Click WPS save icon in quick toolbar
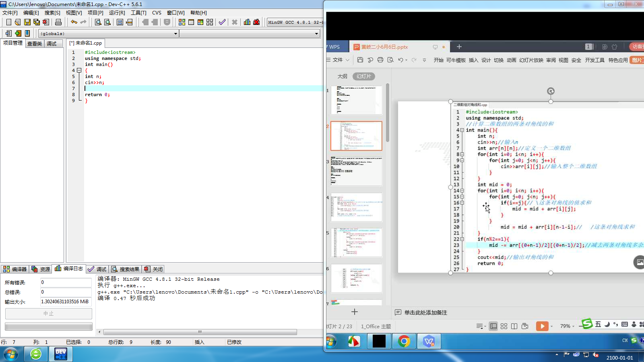The height and width of the screenshot is (362, 644). 360,60
